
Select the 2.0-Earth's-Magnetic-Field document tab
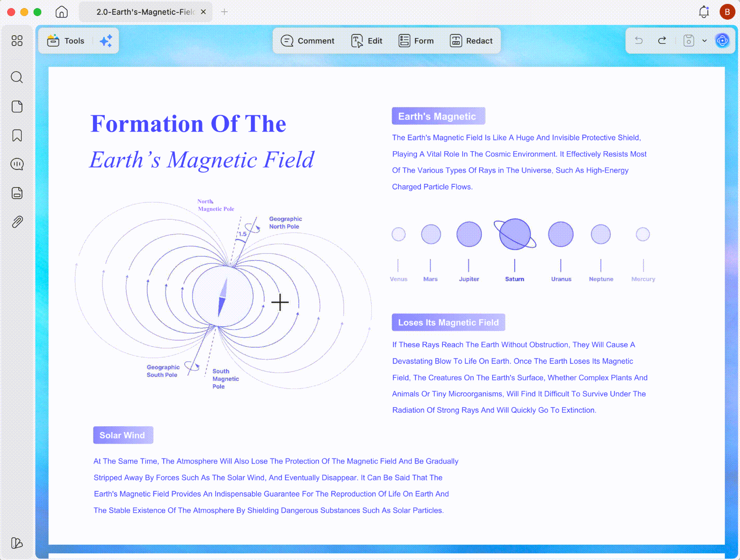145,12
